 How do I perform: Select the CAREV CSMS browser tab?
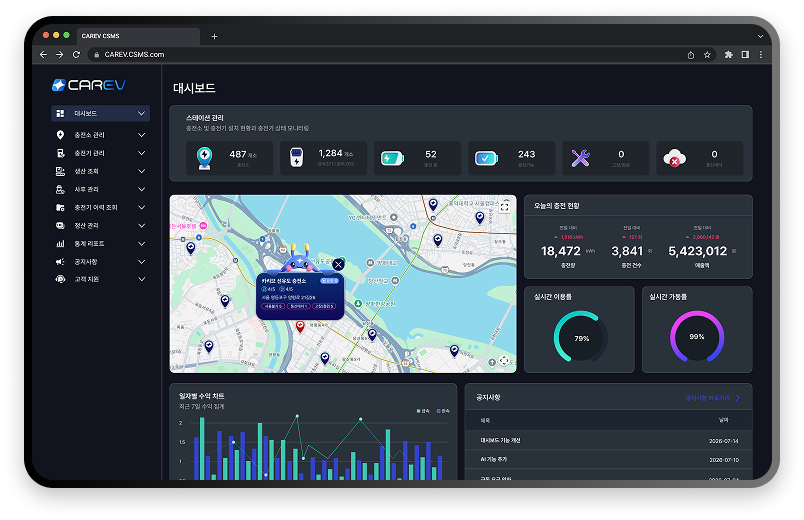(137, 36)
